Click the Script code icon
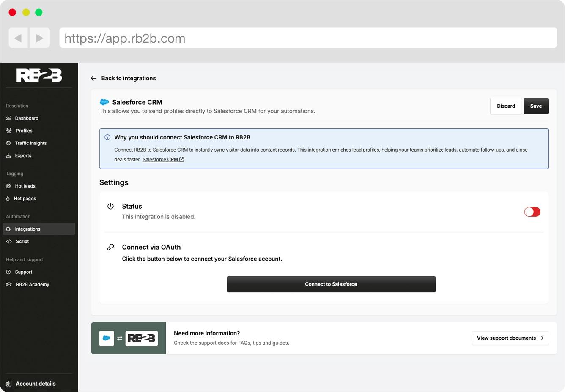This screenshot has width=565, height=392. pyautogui.click(x=9, y=242)
